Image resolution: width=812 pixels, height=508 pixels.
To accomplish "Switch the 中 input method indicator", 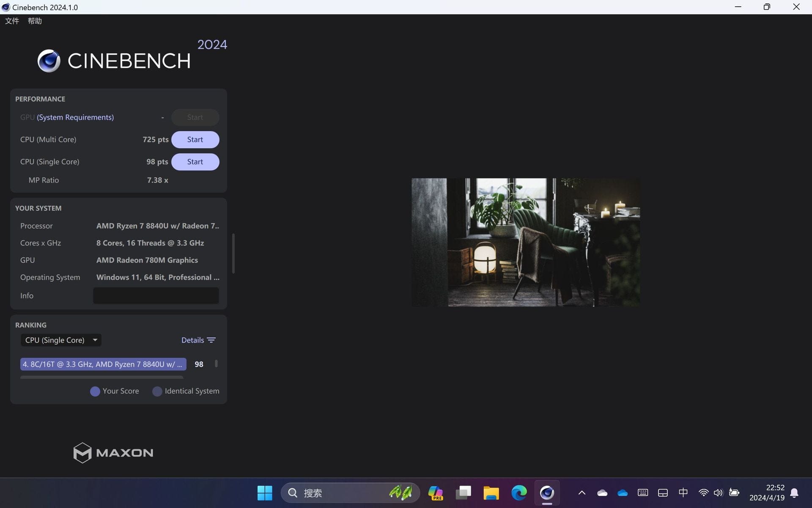I will 683,493.
